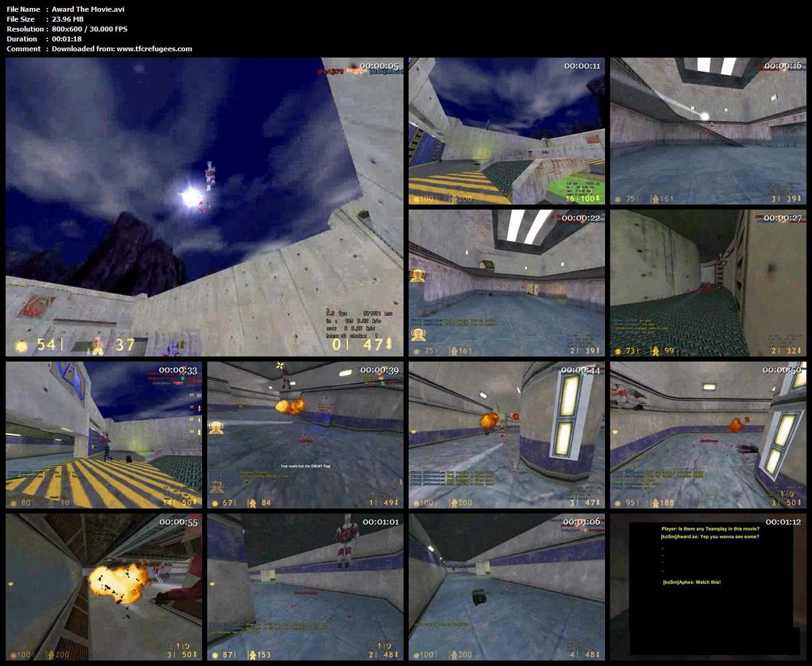The height and width of the screenshot is (666, 812).
Task: Select the 00:00:50 thumbnail
Action: (708, 435)
